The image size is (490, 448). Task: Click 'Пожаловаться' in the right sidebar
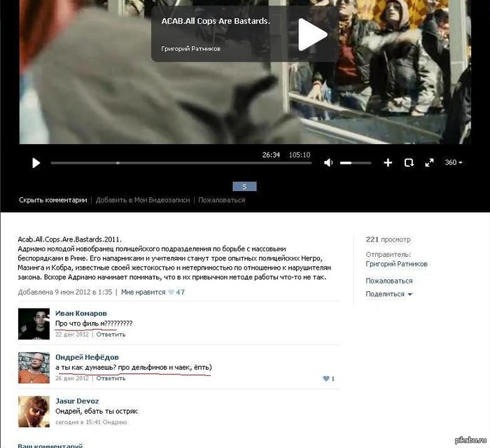pyautogui.click(x=389, y=281)
